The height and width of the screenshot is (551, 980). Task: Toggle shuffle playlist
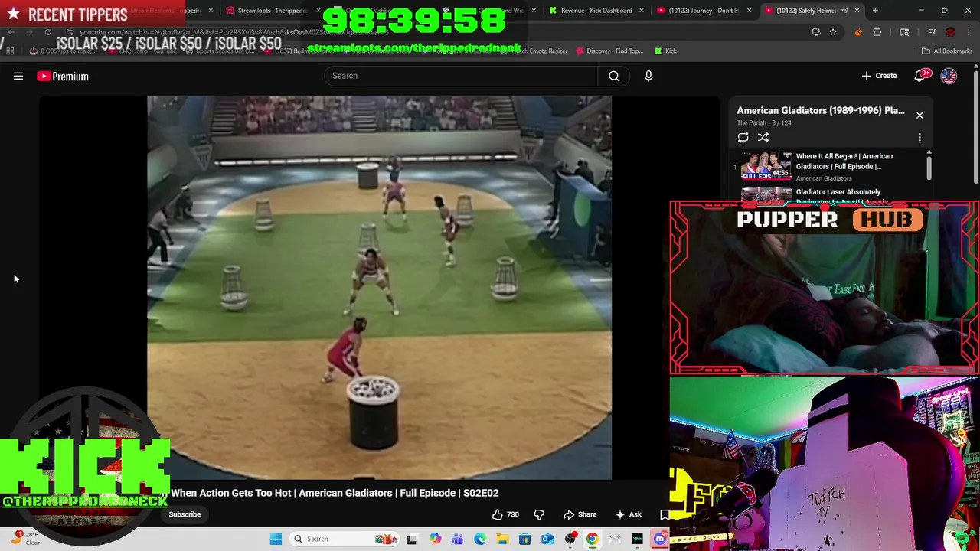point(763,137)
